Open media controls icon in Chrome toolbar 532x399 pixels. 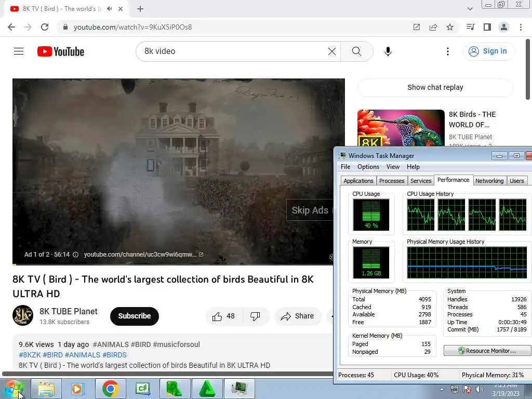pyautogui.click(x=471, y=27)
